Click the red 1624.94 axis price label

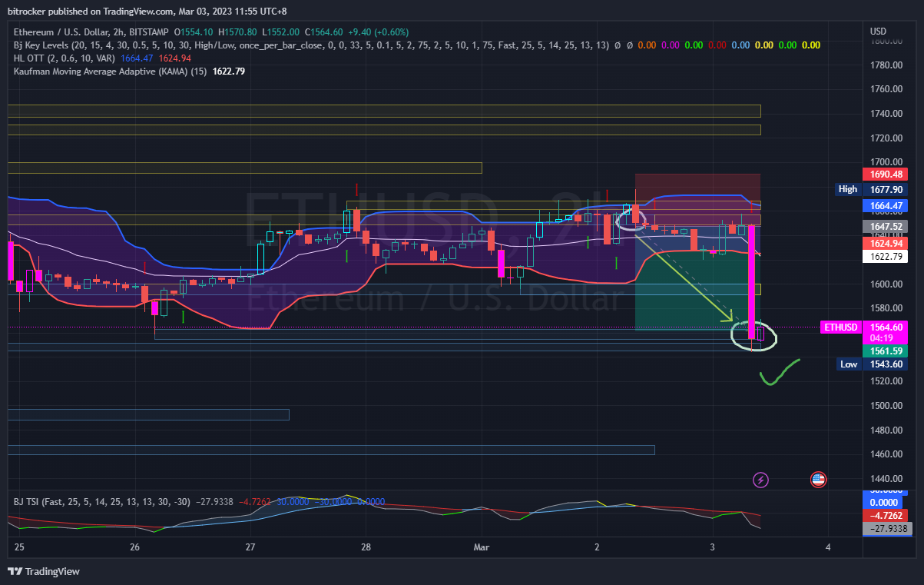886,243
